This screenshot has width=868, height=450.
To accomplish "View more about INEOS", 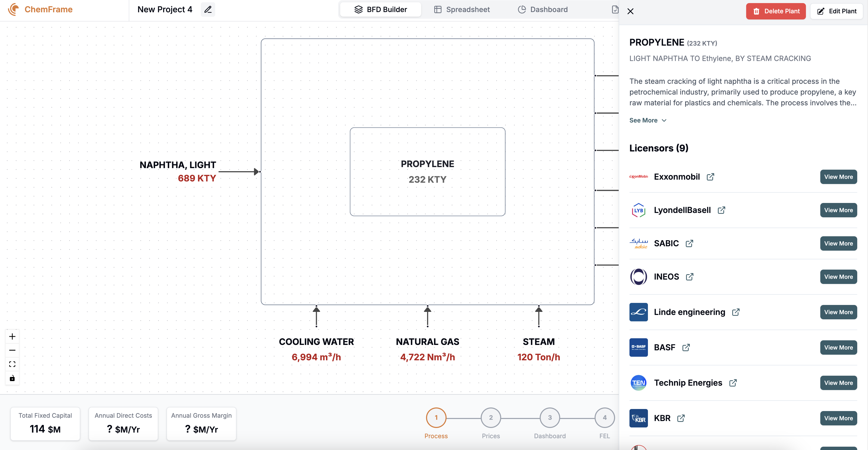I will tap(838, 277).
